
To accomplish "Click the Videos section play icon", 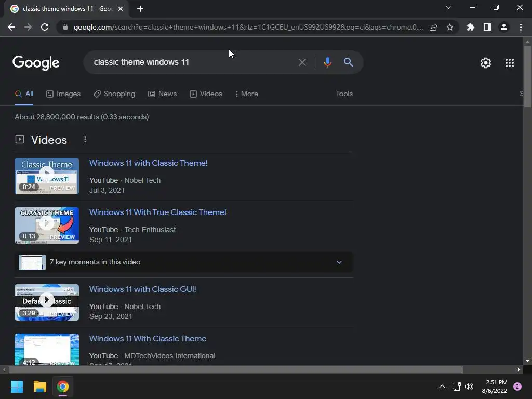I will coord(20,139).
